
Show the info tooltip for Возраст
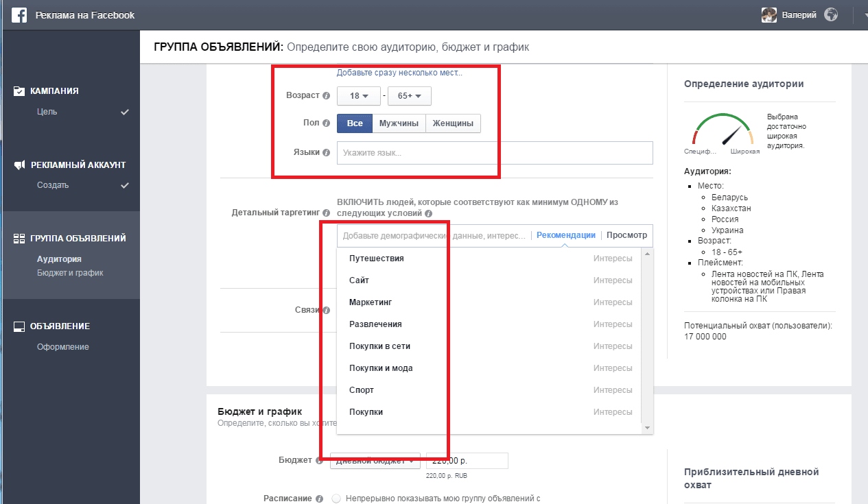coord(327,96)
